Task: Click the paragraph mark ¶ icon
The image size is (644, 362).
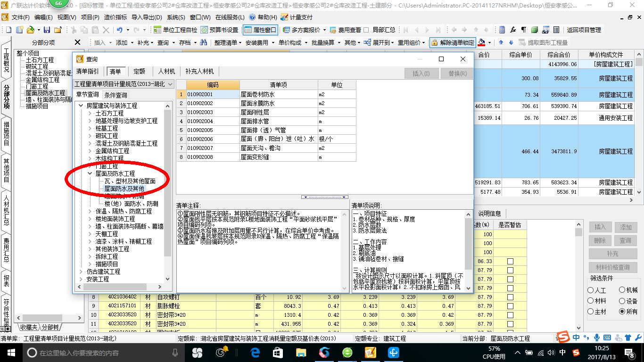Action: (x=523, y=30)
